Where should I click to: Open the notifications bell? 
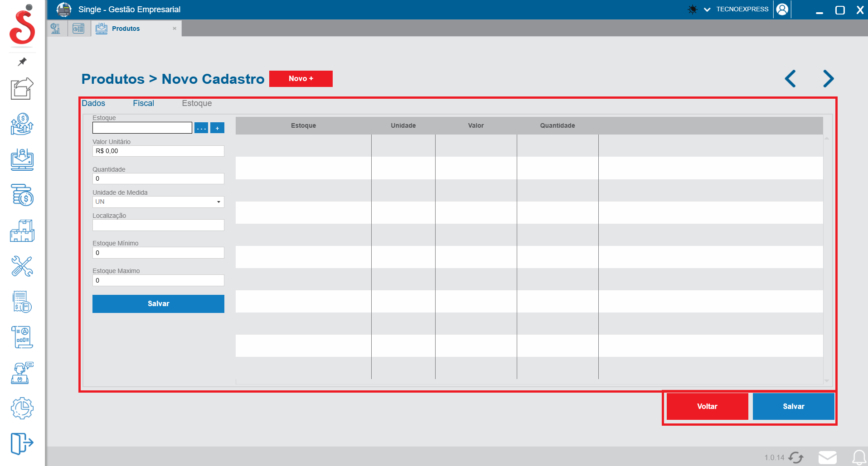860,457
